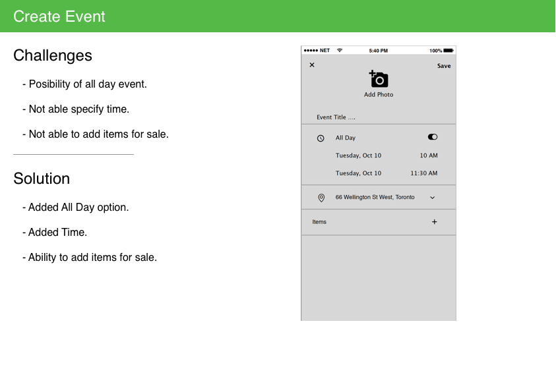
Task: Select the Tuesday, Oct 10 start date
Action: click(x=357, y=155)
